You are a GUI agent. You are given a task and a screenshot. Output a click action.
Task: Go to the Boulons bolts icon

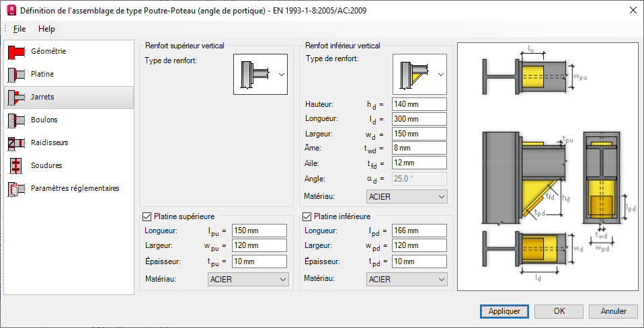(15, 120)
